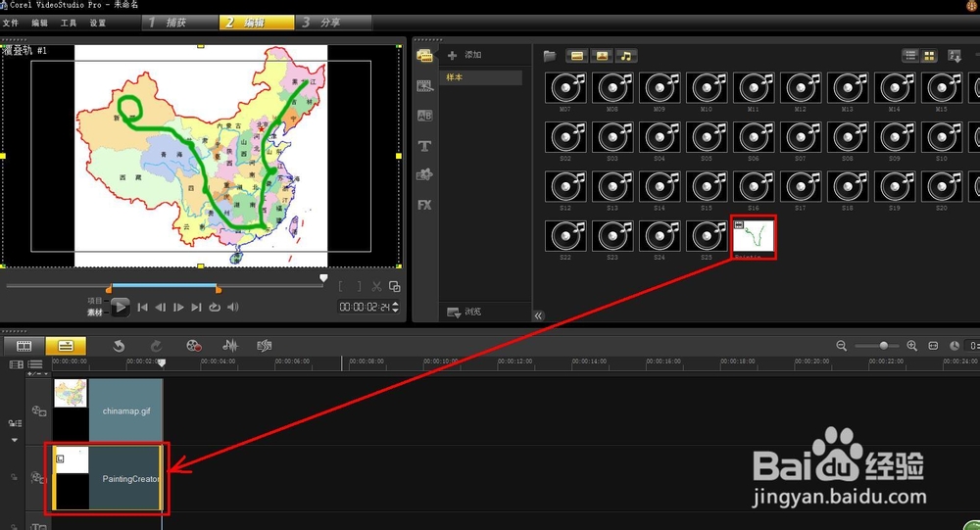
Task: Select 项目 project play mode
Action: (x=94, y=301)
